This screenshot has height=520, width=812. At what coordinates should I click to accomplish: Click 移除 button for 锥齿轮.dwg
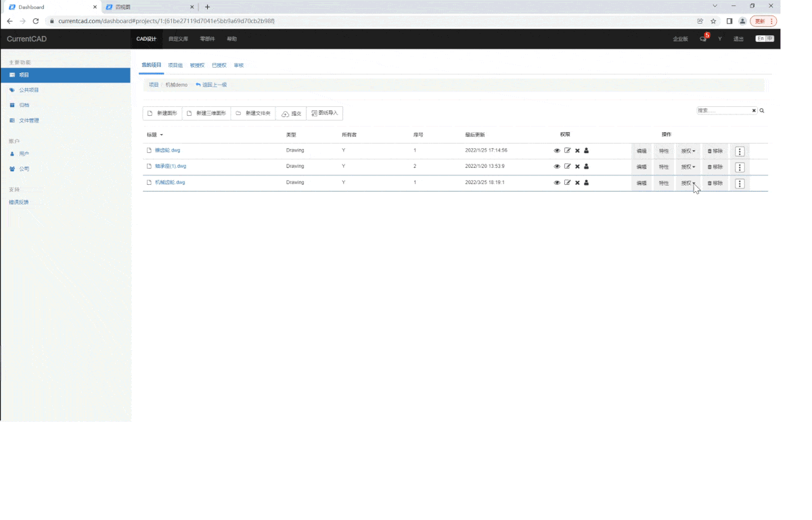(715, 150)
